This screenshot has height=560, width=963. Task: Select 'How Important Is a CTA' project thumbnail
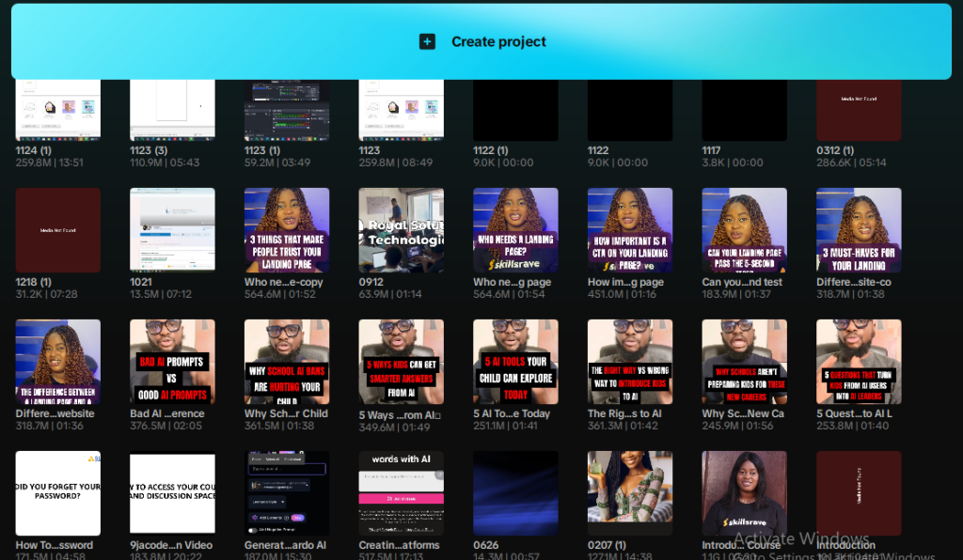coord(630,230)
